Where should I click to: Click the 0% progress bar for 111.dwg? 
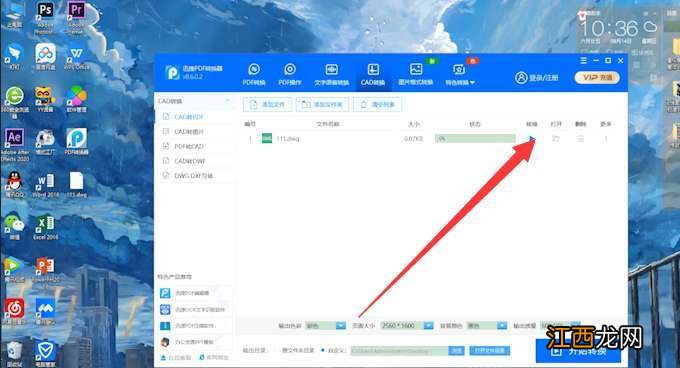(475, 139)
